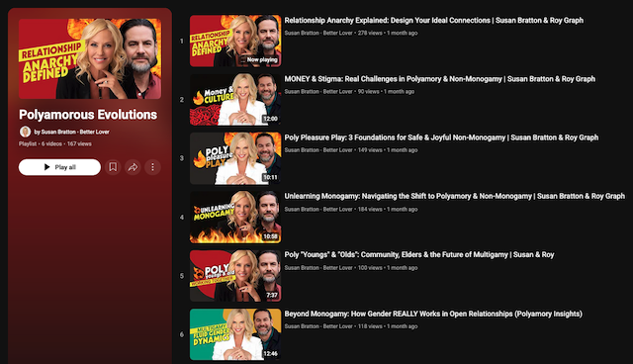Save playlist with the bookmark icon

click(113, 167)
